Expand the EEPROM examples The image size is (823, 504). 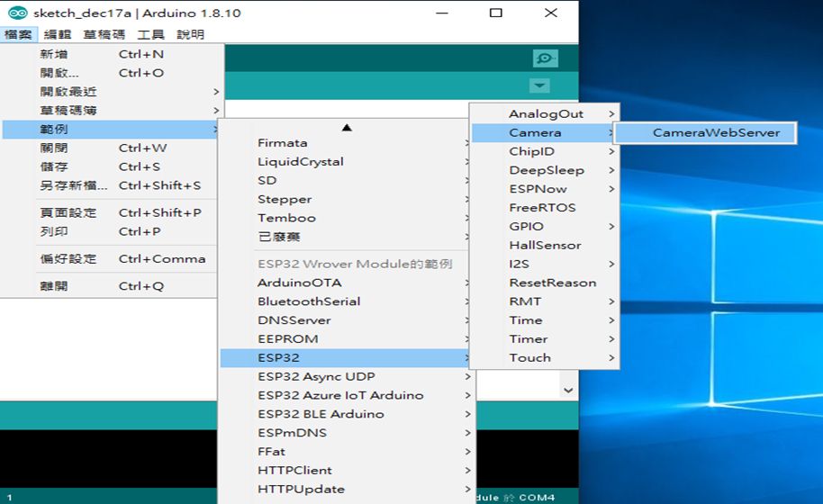[x=346, y=339]
